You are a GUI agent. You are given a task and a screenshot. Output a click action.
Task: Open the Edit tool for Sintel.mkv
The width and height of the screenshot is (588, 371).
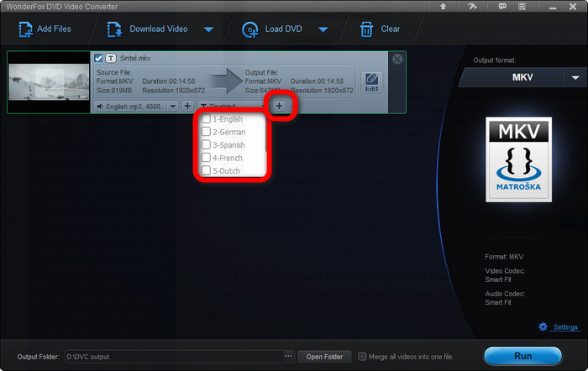click(371, 82)
